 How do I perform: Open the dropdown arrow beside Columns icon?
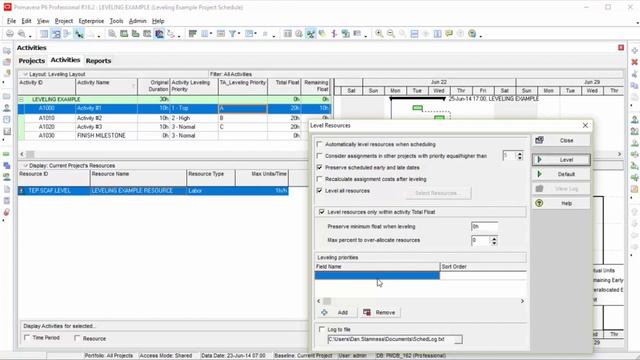click(211, 34)
